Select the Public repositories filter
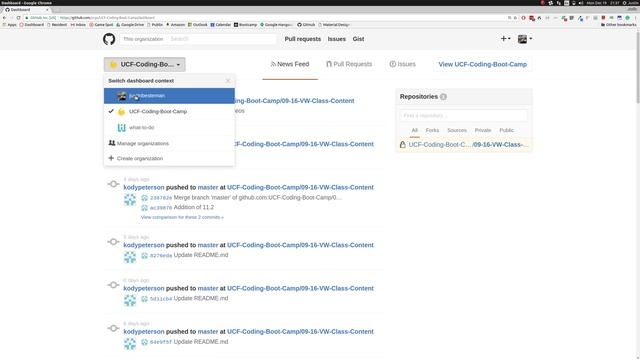The image size is (640, 360). pos(507,130)
